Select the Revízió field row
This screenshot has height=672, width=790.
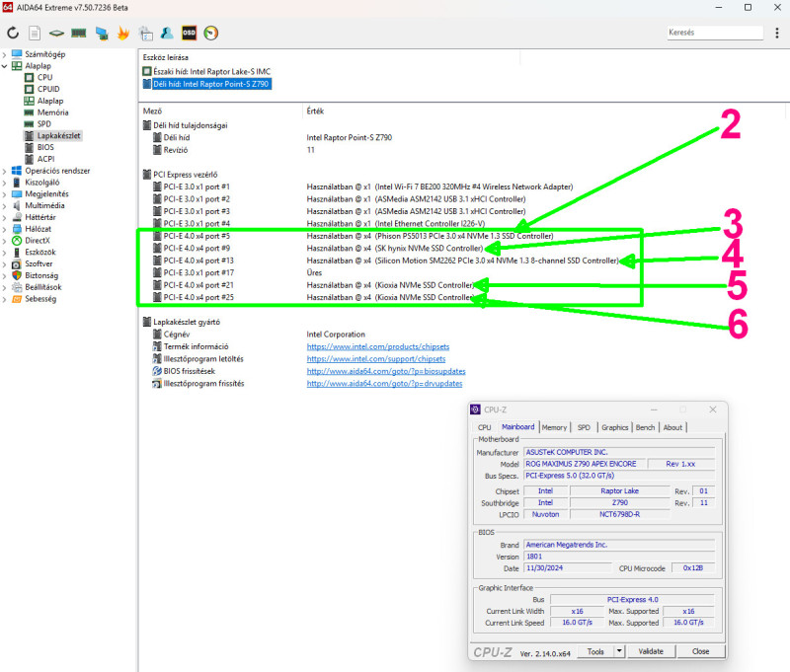click(x=234, y=150)
